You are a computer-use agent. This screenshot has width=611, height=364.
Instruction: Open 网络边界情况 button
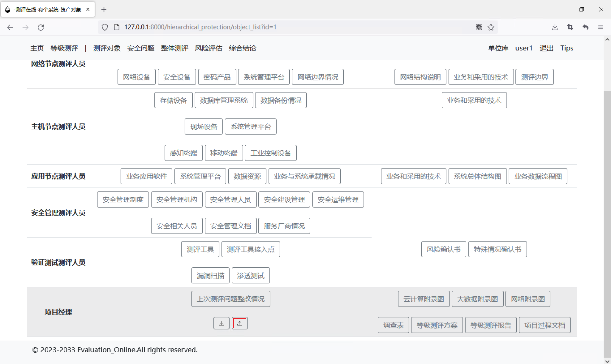point(318,77)
